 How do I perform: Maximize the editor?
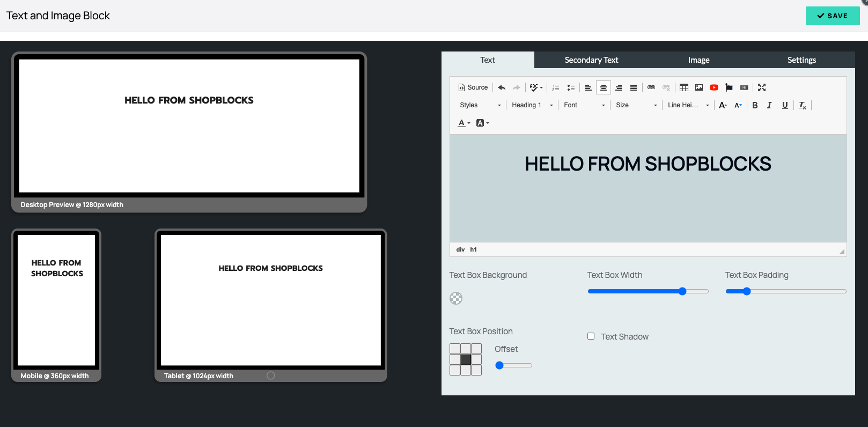coord(762,87)
